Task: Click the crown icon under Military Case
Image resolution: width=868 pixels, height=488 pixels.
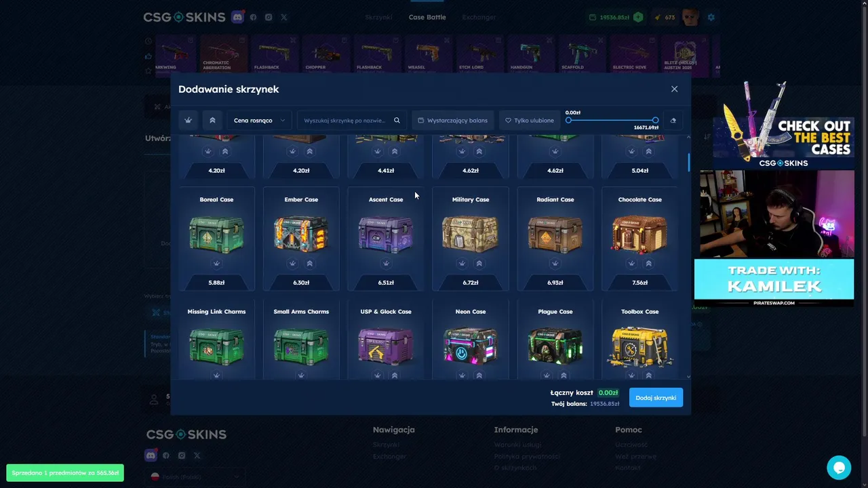Action: point(462,263)
